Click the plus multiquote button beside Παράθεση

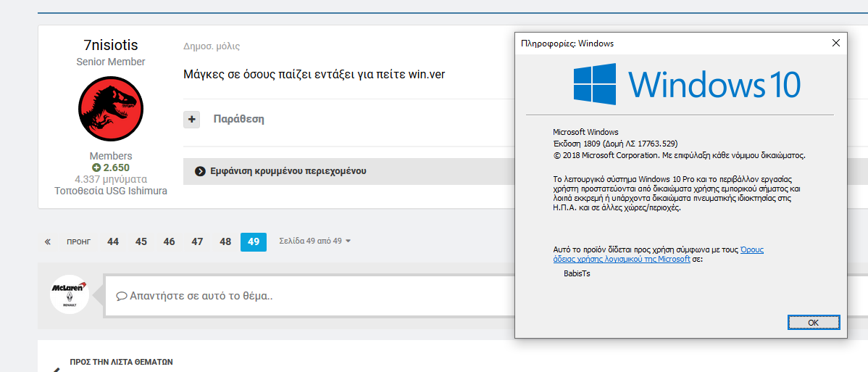(x=191, y=119)
